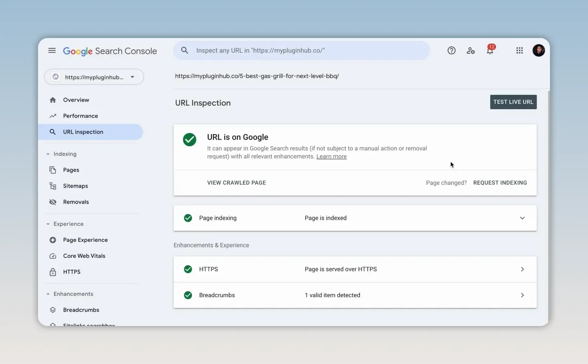Image resolution: width=588 pixels, height=364 pixels.
Task: Click the Sitemaps tree icon
Action: pyautogui.click(x=53, y=186)
